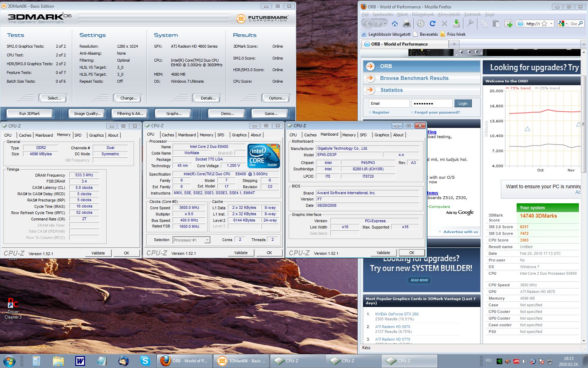This screenshot has width=588, height=368.
Task: Launch Microsoft Word from the taskbar
Action: [x=80, y=361]
